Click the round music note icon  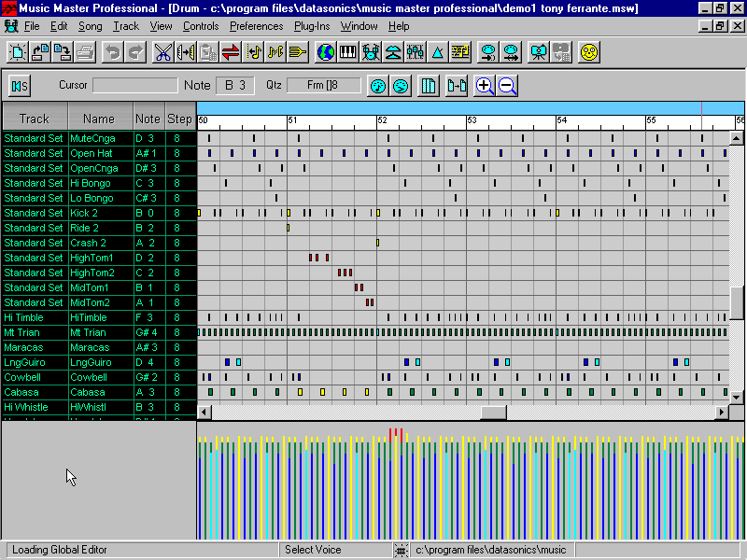click(378, 86)
